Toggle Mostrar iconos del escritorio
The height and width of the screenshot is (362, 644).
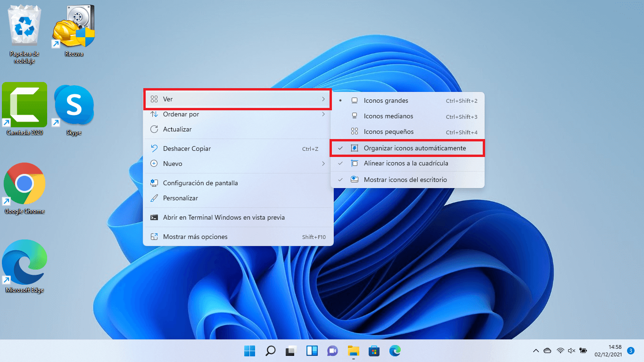[407, 180]
